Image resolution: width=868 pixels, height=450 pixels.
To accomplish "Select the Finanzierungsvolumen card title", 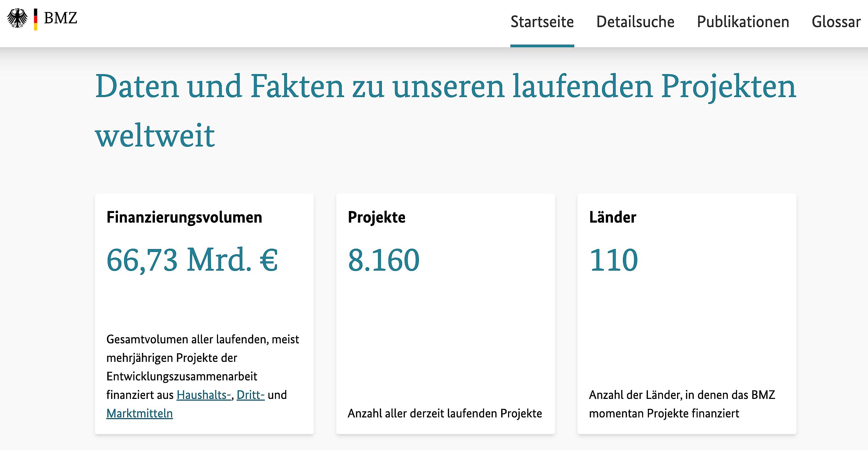I will pyautogui.click(x=184, y=217).
